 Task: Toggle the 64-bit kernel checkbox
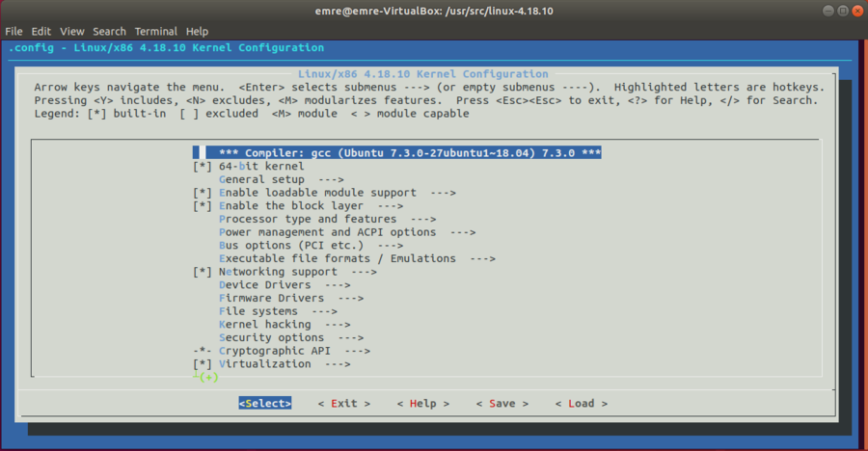coord(203,167)
